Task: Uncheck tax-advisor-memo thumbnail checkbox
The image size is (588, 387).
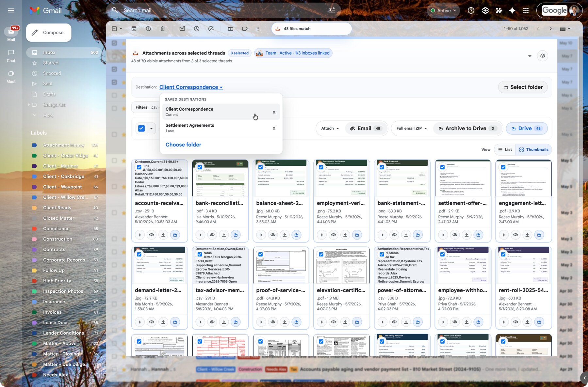Action: [200, 254]
